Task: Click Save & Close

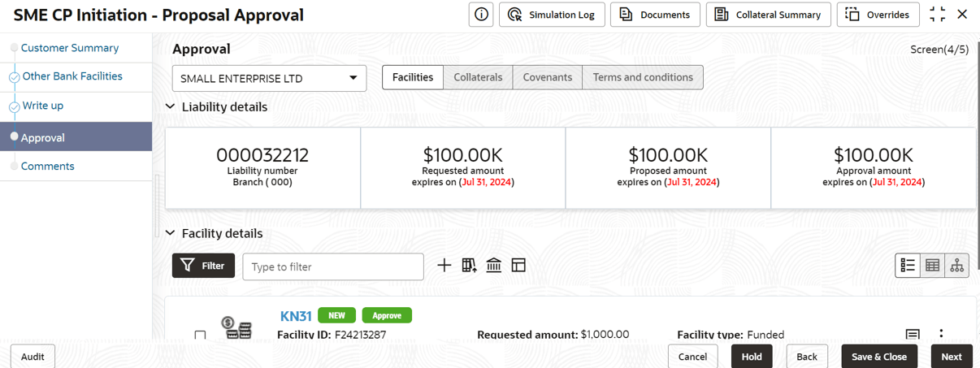Action: click(x=878, y=357)
